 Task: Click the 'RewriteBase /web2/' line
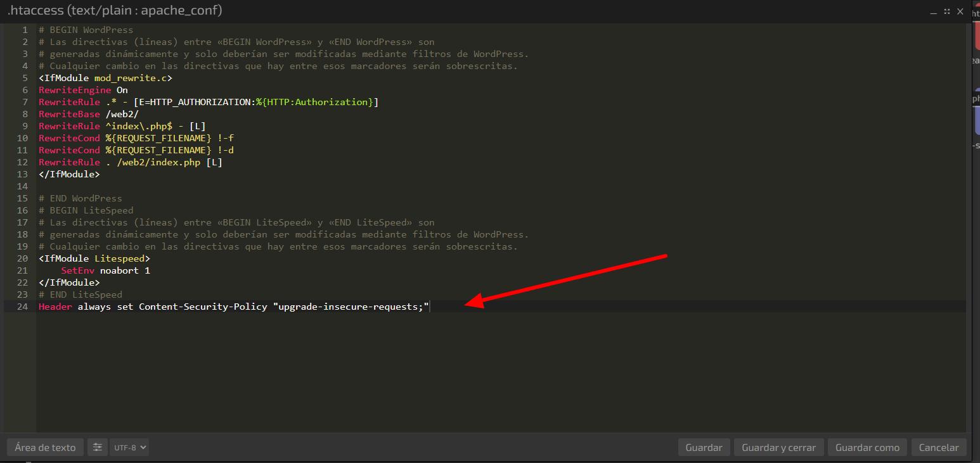(x=89, y=114)
